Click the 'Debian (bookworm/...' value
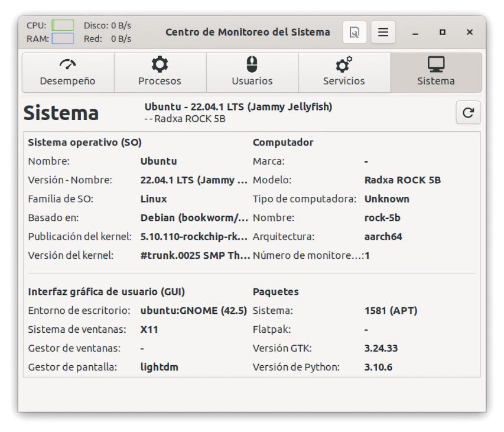The width and height of the screenshot is (504, 432). [x=194, y=218]
